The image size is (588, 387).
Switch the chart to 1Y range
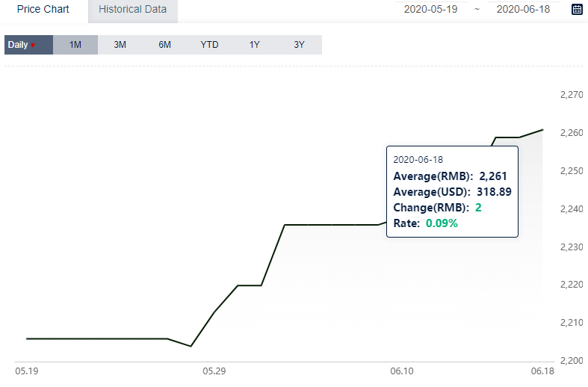(254, 45)
